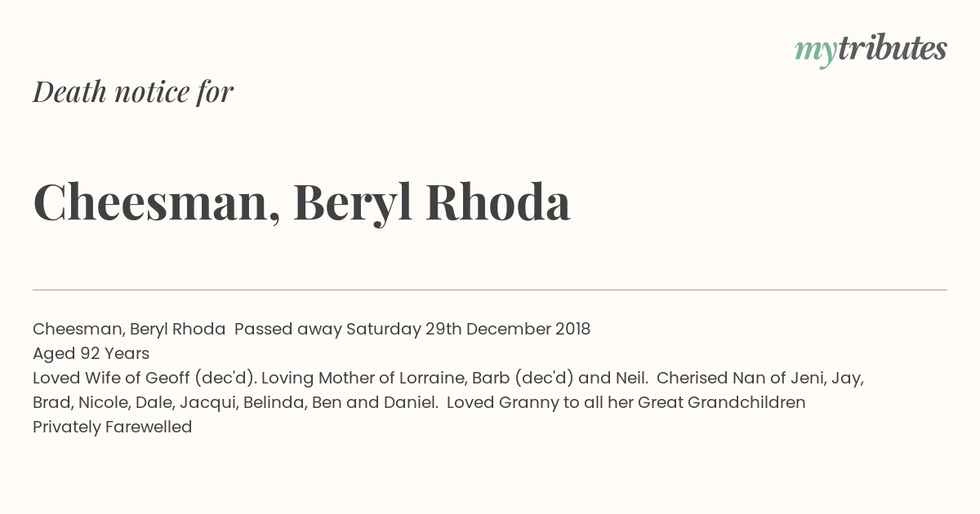Click the small 'Cheesman, Beryl Rhoda' in body text
The image size is (980, 514).
(129, 329)
